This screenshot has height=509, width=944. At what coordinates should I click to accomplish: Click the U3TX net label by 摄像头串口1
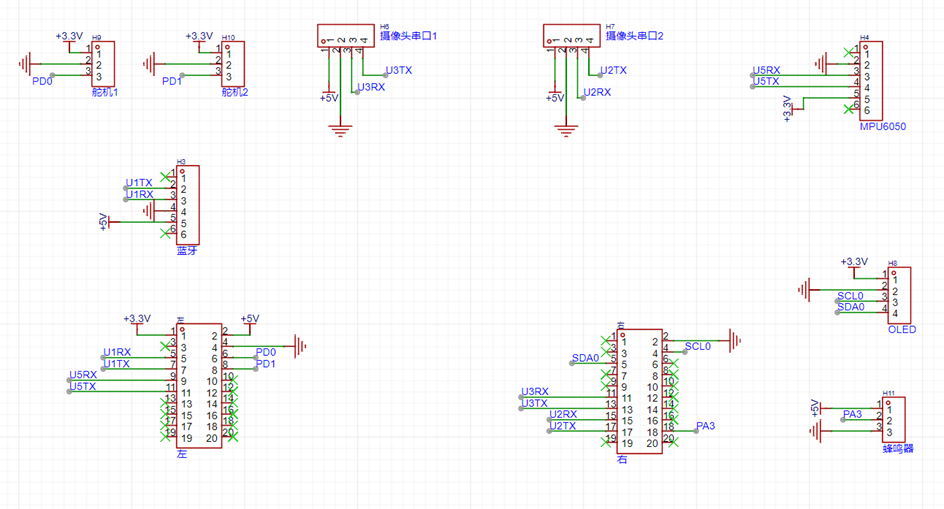(x=399, y=70)
